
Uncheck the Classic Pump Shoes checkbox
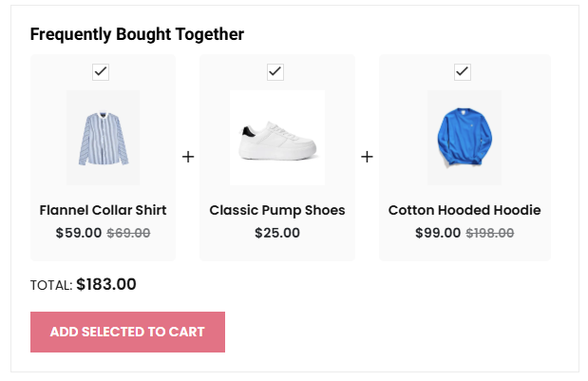tap(275, 72)
